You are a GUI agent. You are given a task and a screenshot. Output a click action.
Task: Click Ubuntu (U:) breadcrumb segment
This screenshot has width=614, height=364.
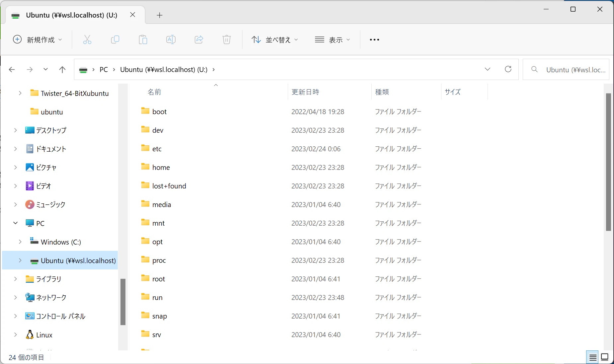(164, 69)
